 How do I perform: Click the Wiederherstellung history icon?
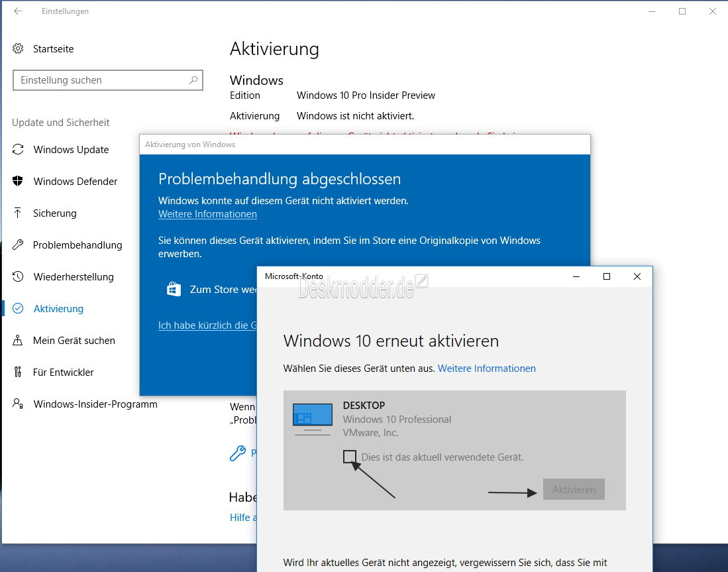[18, 277]
